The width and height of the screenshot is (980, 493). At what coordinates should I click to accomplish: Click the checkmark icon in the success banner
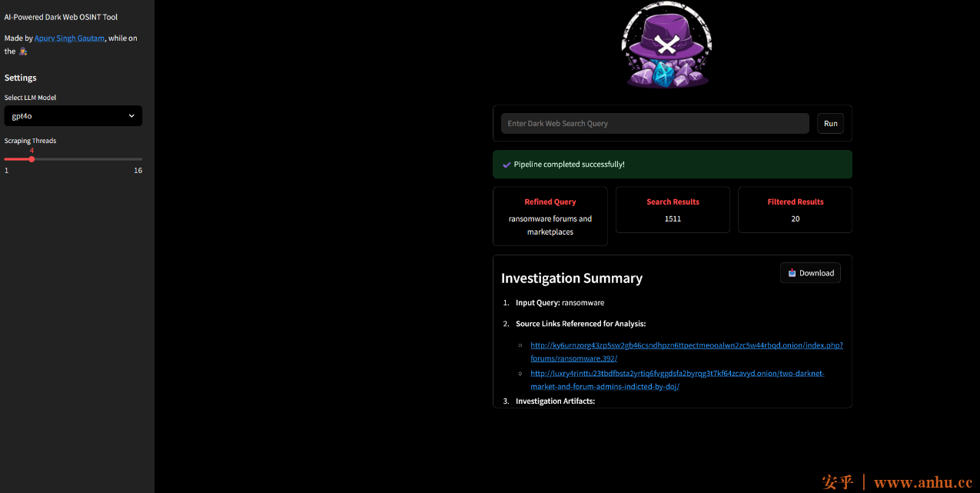click(x=507, y=165)
